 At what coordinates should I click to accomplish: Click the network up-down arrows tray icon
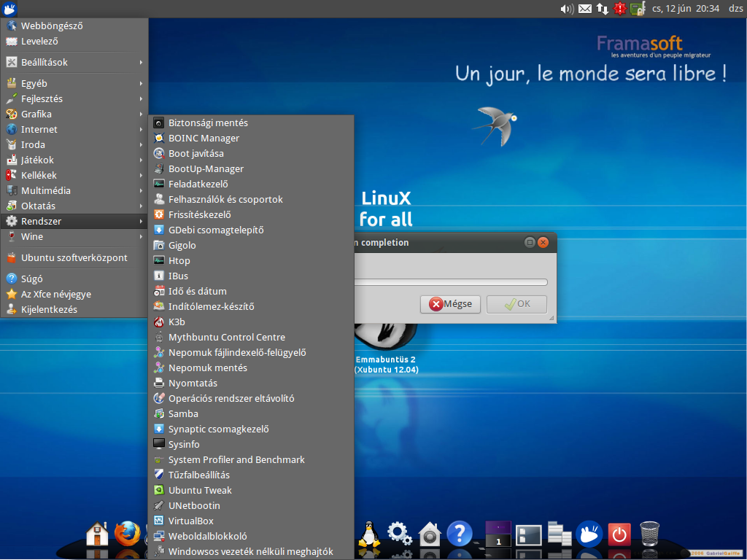pyautogui.click(x=603, y=9)
